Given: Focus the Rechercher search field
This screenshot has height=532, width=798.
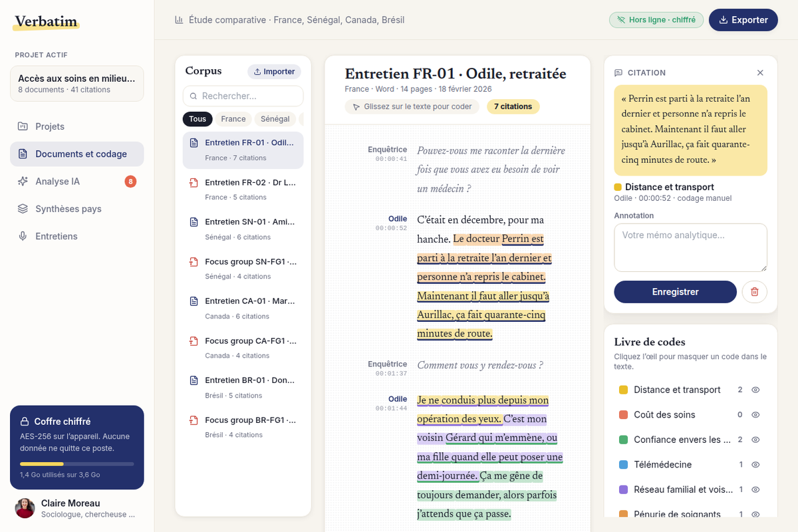Looking at the screenshot, I should (x=243, y=96).
